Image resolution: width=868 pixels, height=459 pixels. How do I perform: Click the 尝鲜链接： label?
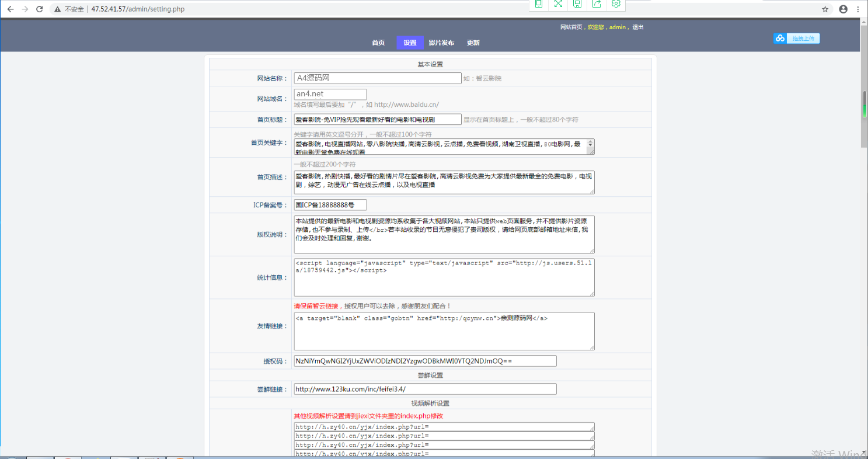click(x=272, y=389)
